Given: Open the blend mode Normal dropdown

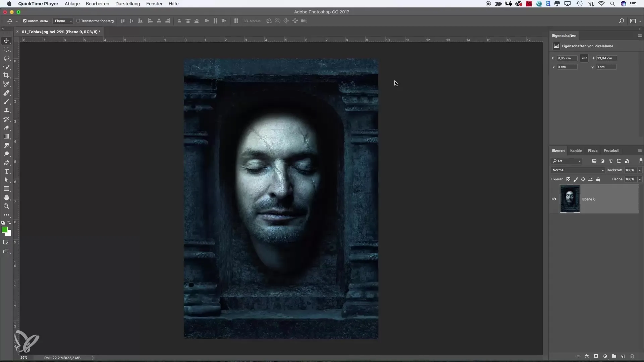Looking at the screenshot, I should pos(578,170).
